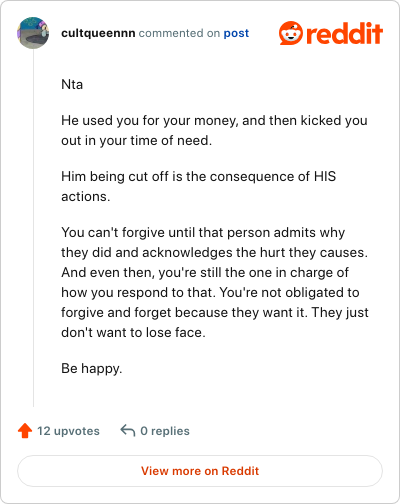
Task: Click the '12 upvotes' count text
Action: click(x=68, y=431)
